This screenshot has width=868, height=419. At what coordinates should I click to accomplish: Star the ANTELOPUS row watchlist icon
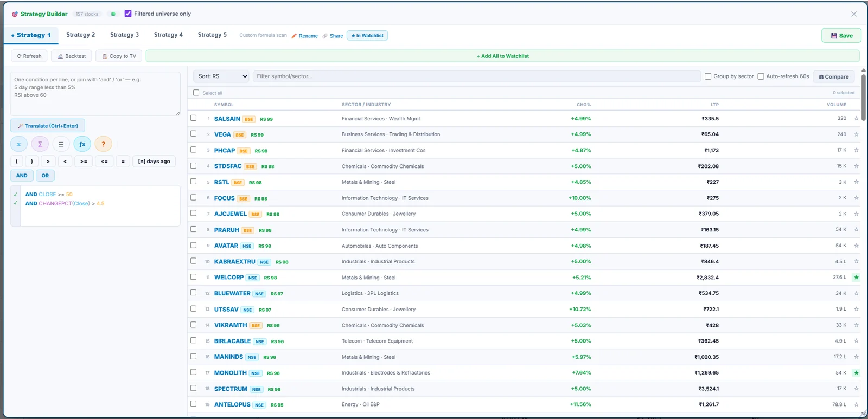[857, 404]
